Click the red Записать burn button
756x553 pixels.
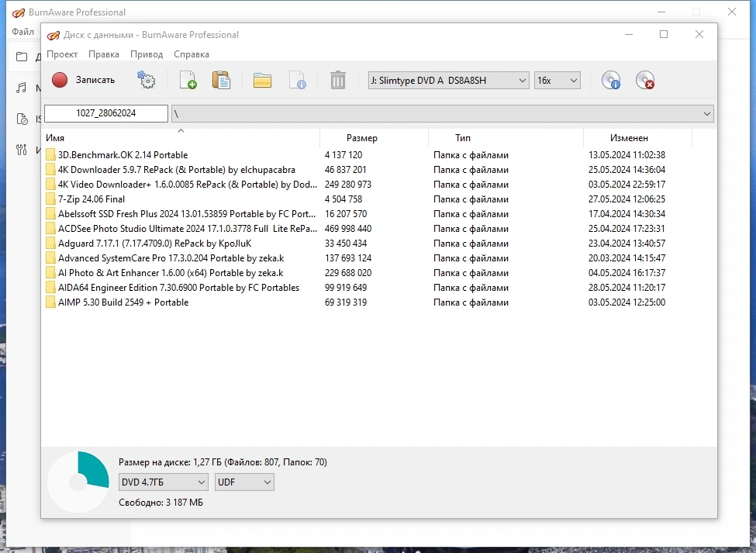tap(83, 80)
